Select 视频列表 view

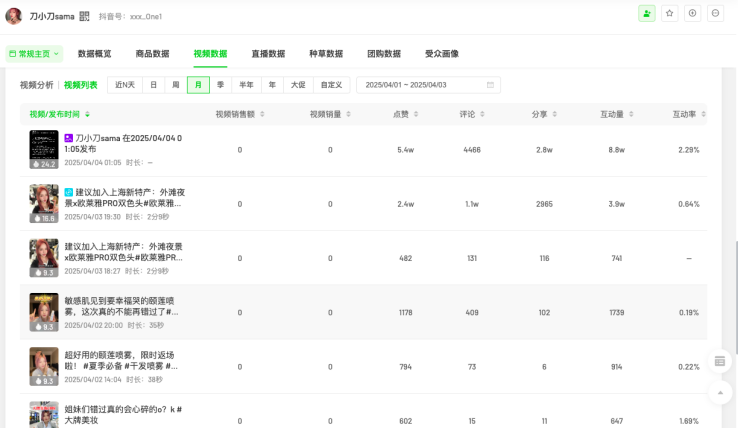click(80, 85)
